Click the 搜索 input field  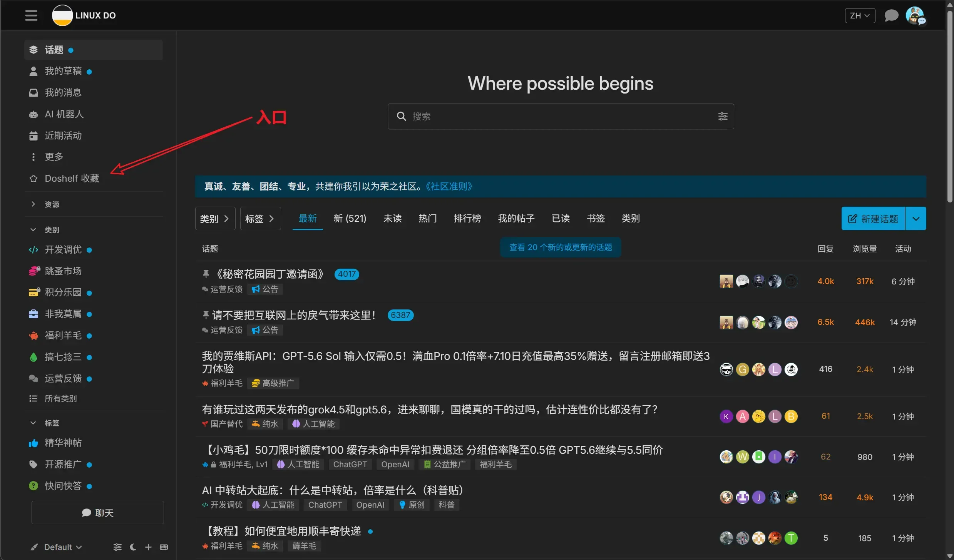(561, 116)
